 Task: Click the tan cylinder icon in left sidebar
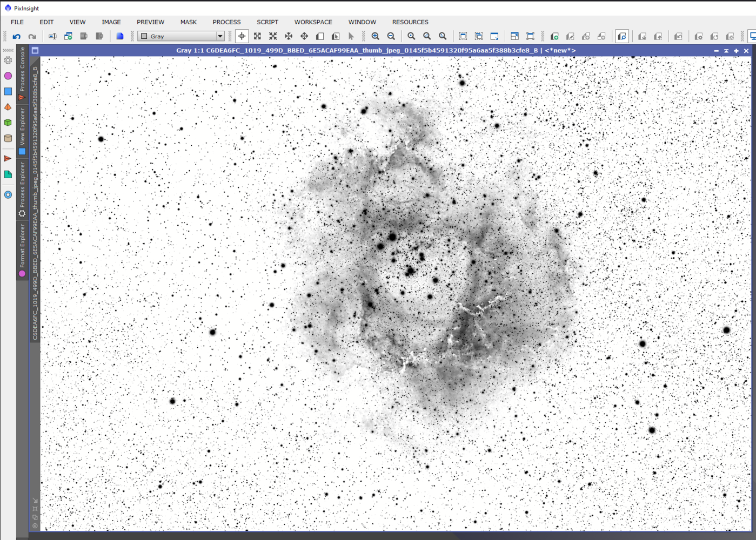pos(8,138)
